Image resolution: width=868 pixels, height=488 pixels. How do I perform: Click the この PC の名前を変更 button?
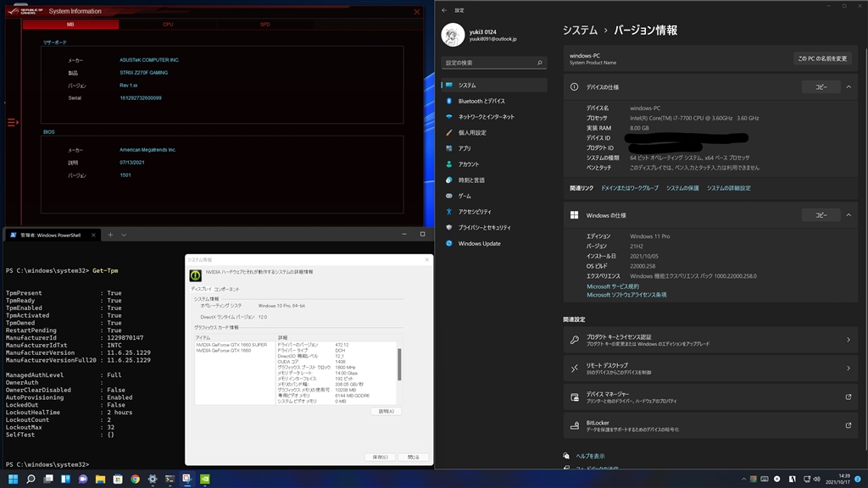coord(821,58)
